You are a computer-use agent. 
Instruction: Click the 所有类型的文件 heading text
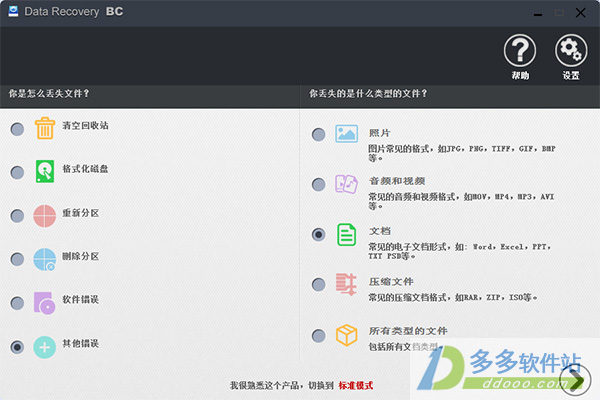[x=408, y=331]
